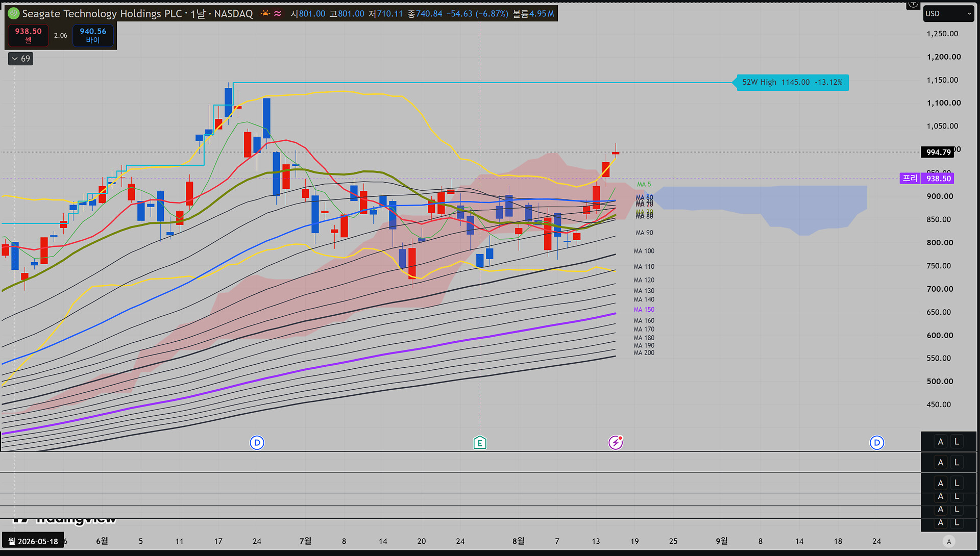Toggle auto scale A on the main chart pane

point(941,442)
